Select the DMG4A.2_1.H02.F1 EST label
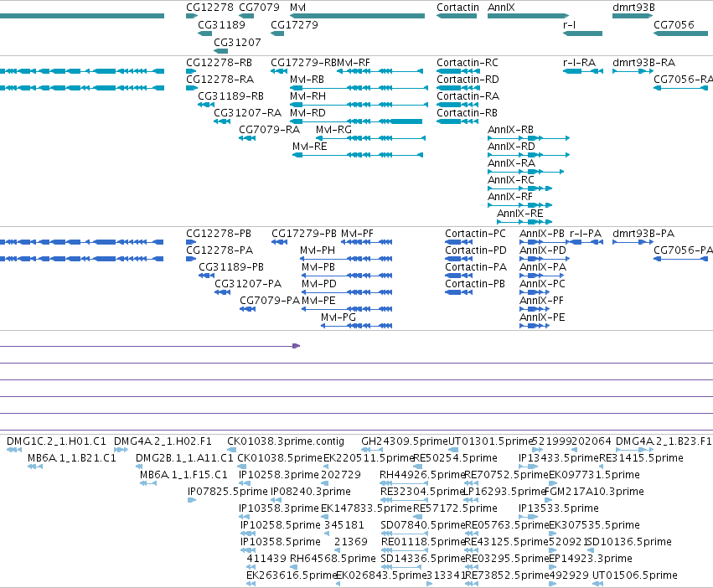713x588 pixels. coord(163,441)
